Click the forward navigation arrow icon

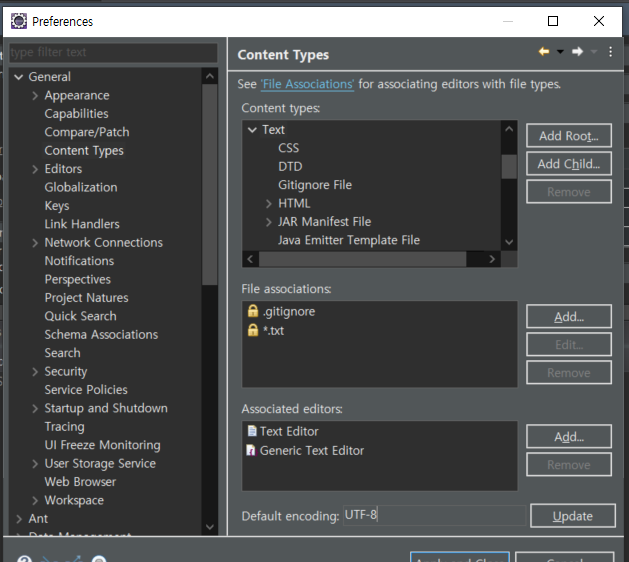point(578,51)
